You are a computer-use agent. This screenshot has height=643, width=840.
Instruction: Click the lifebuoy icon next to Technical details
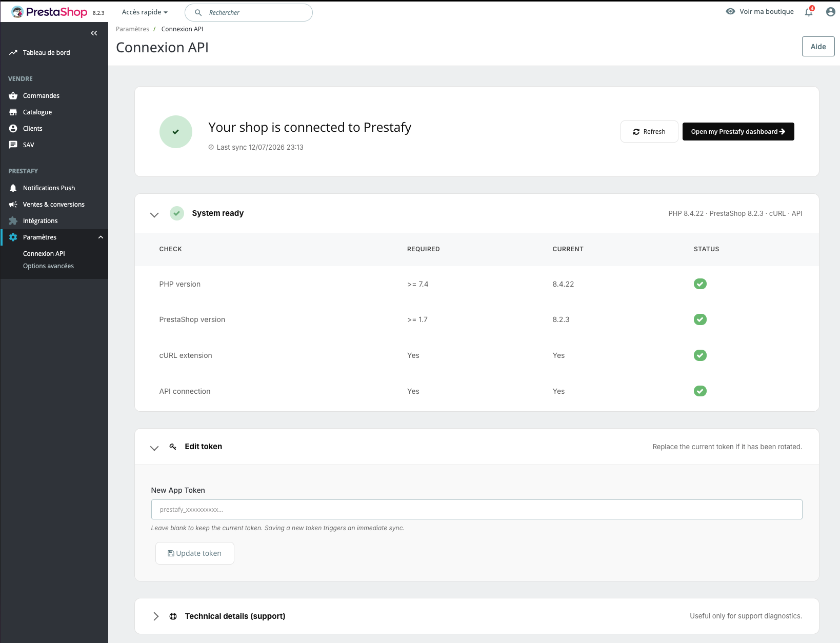(x=173, y=616)
